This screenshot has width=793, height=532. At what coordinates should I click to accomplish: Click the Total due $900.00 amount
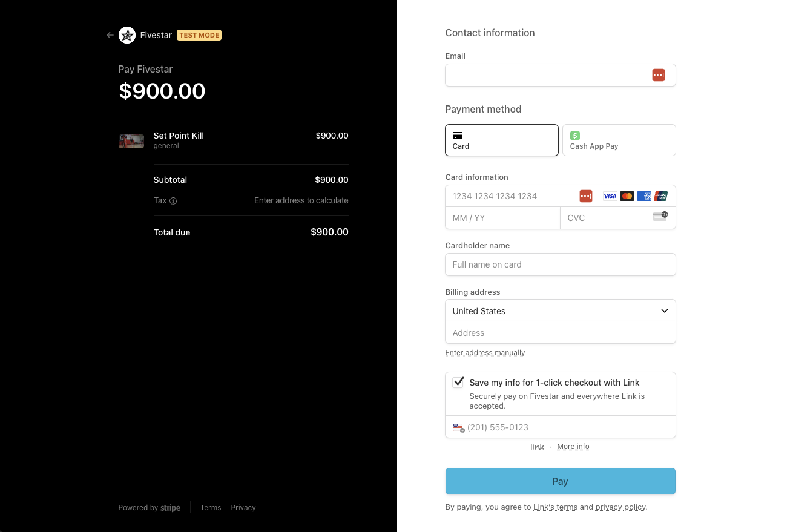pos(329,232)
